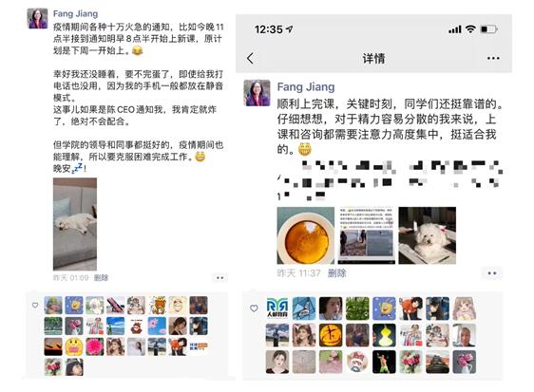Image resolution: width=534 pixels, height=392 pixels.
Task: Open the orange tea cup photo
Action: (x=306, y=235)
